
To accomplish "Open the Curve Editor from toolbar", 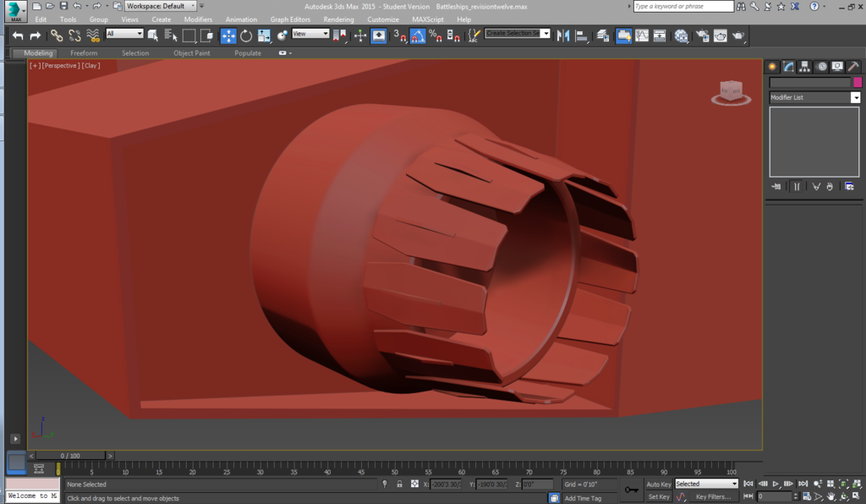I will [x=642, y=36].
